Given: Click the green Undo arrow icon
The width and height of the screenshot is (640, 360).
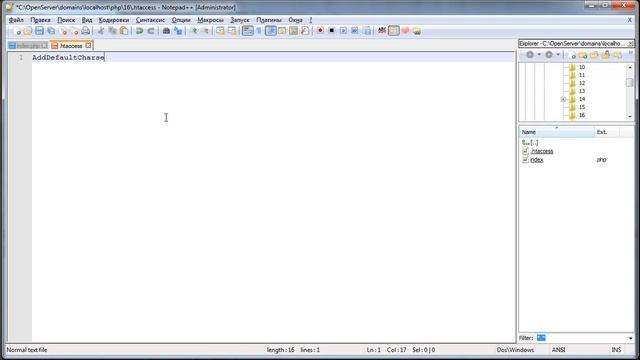Looking at the screenshot, I should (x=139, y=31).
